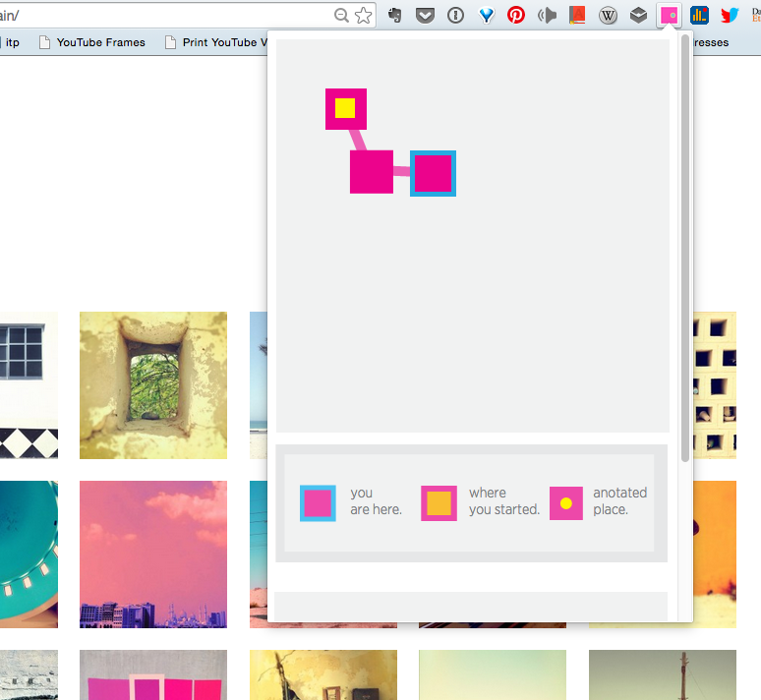This screenshot has height=700, width=761.
Task: Open the pink rectangles photo thumbnail
Action: click(x=153, y=674)
